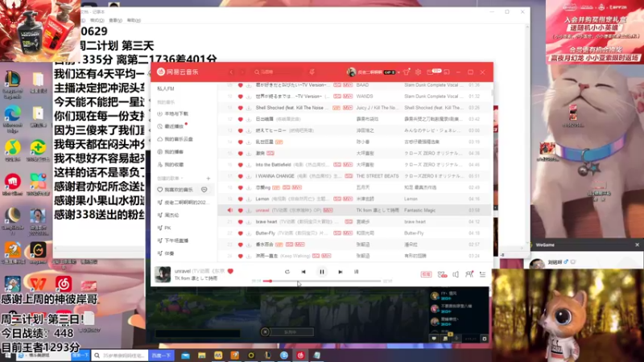Open the listen-together icon
Screen dimensions: 644x362
pyautogui.click(x=469, y=274)
